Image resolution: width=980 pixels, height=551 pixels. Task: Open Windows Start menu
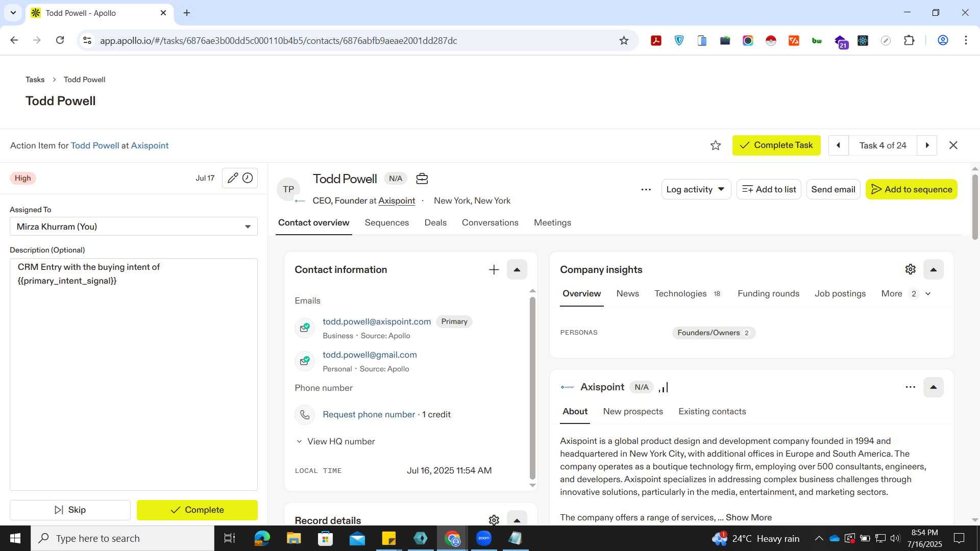tap(15, 538)
